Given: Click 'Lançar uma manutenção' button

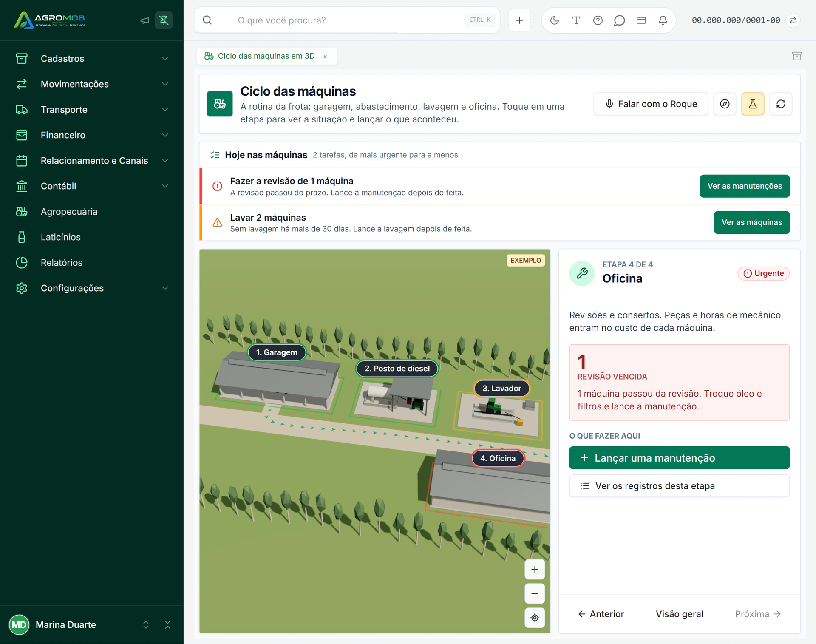Looking at the screenshot, I should 679,458.
